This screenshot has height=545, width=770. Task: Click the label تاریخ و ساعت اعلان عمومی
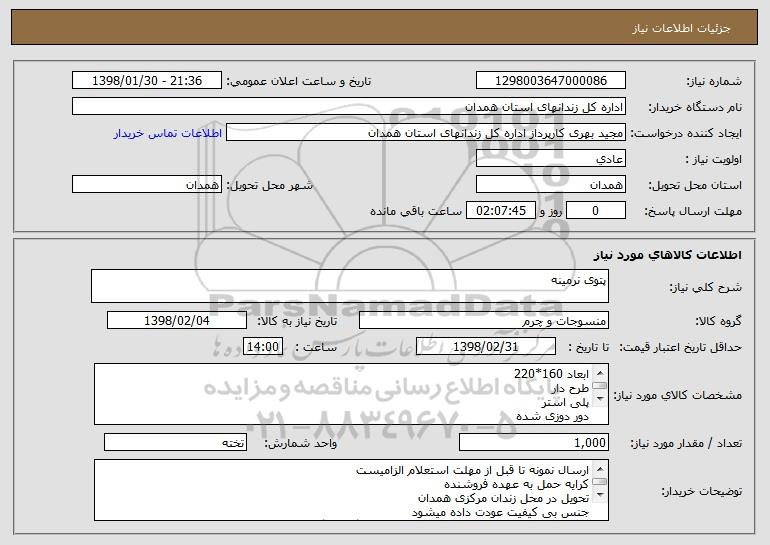299,81
